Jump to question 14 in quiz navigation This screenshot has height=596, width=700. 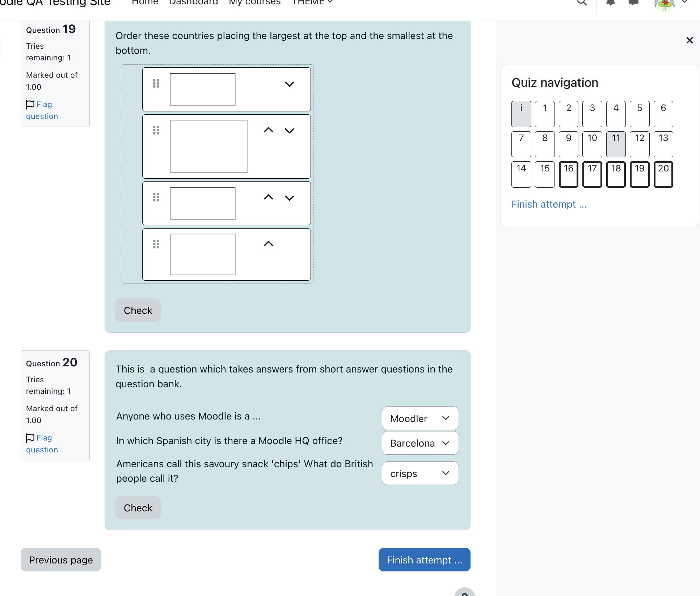point(521,174)
